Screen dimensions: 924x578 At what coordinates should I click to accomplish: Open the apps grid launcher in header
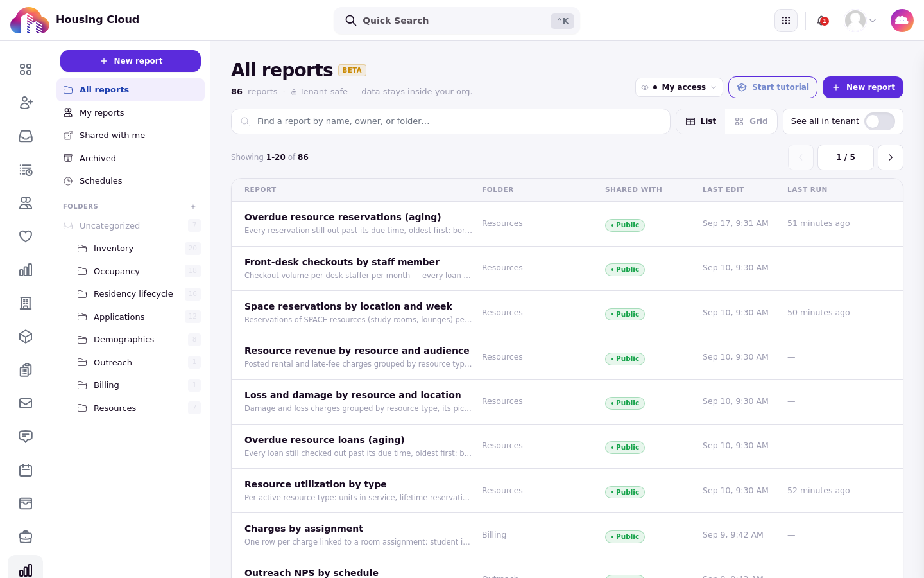(786, 21)
